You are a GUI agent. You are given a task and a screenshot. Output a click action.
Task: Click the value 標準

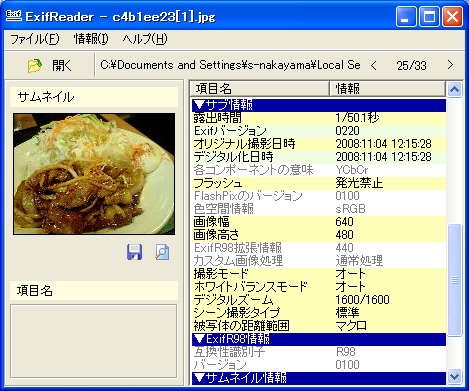point(347,313)
